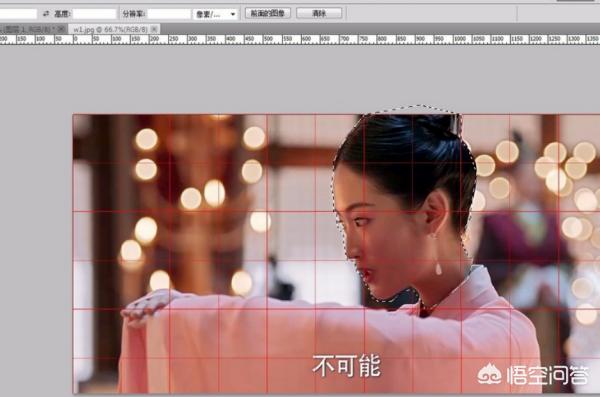
Task: Close the first document tab beside w1.jpg
Action: [x=61, y=29]
